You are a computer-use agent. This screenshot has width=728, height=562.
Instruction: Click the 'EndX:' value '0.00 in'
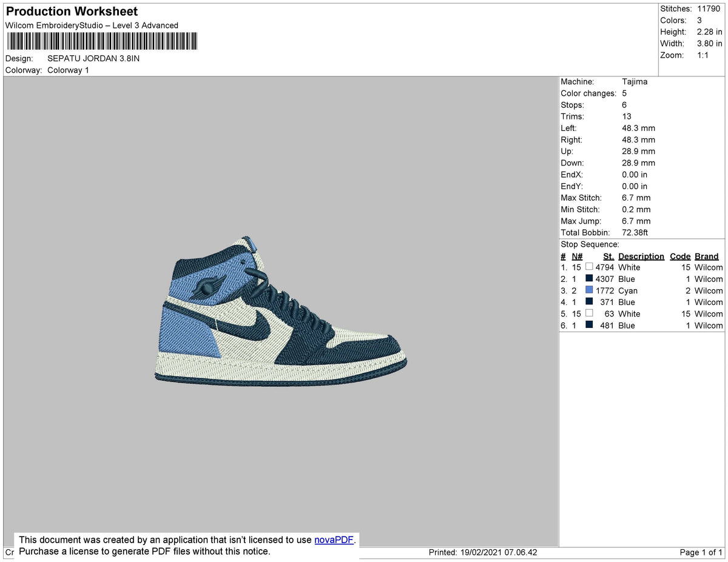click(635, 175)
